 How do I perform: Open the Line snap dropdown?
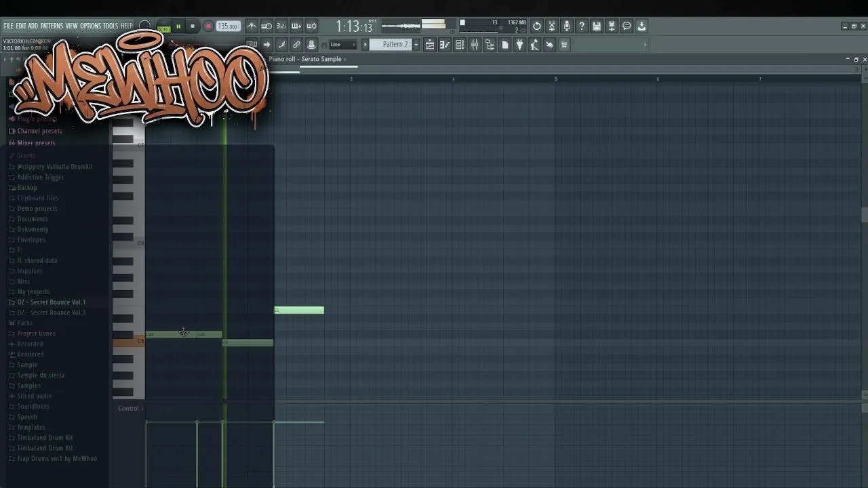(x=342, y=45)
